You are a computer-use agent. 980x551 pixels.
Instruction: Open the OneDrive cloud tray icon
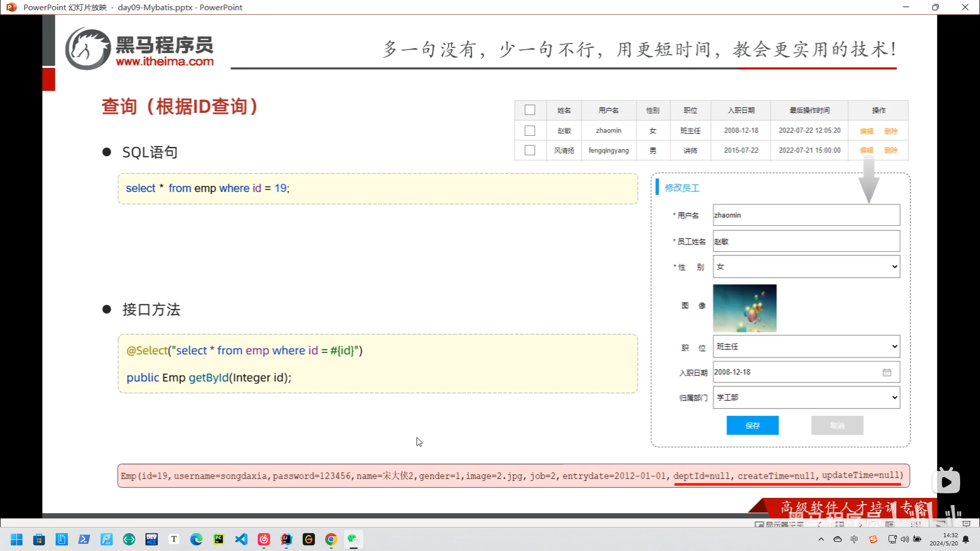click(838, 539)
